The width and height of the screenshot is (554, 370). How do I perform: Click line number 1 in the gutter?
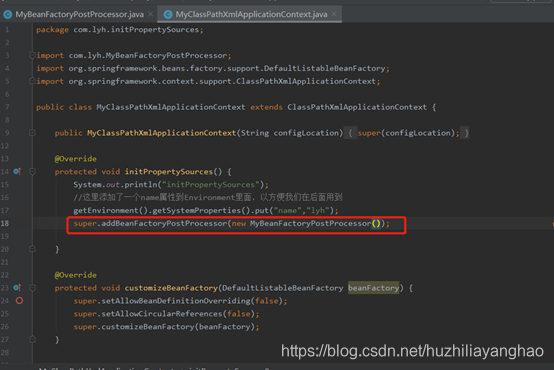coord(7,30)
